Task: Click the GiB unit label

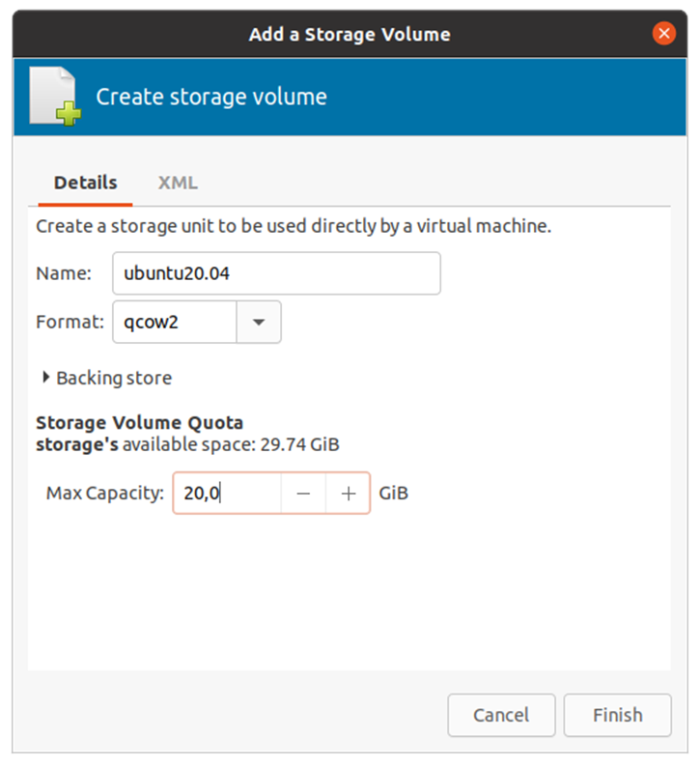Action: click(x=393, y=494)
